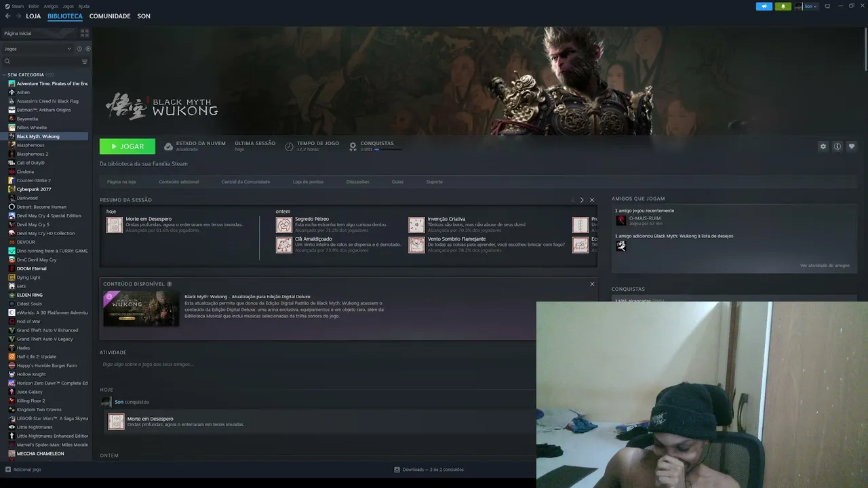Open O-MAIS-RUIM friend avatar
The height and width of the screenshot is (488, 868).
pos(621,220)
